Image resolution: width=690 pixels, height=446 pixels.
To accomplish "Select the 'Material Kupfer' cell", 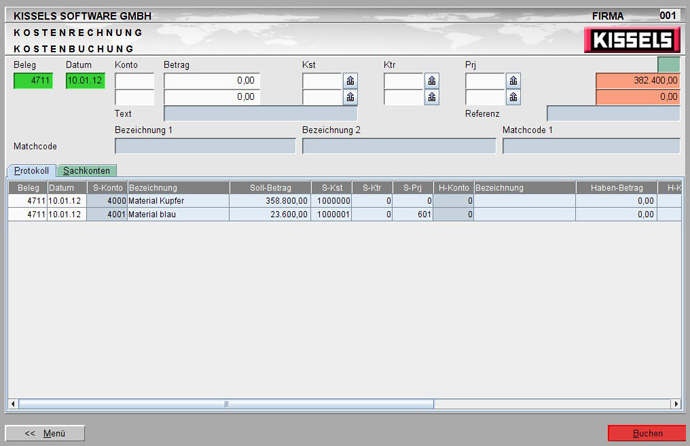I will point(178,201).
